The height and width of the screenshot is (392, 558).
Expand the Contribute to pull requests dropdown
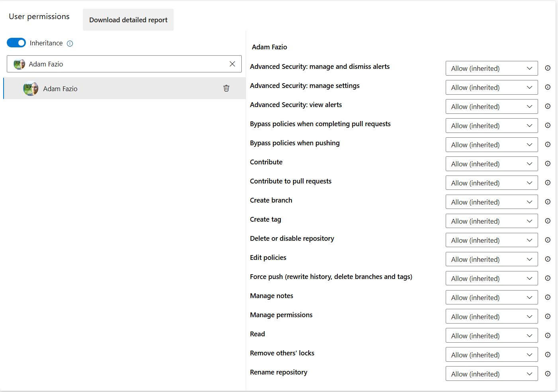pos(491,183)
